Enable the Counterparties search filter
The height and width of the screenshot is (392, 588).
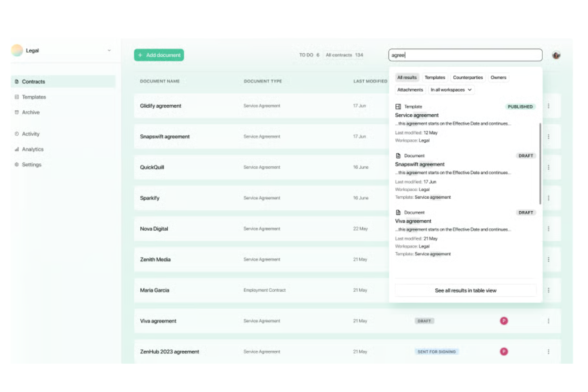468,77
